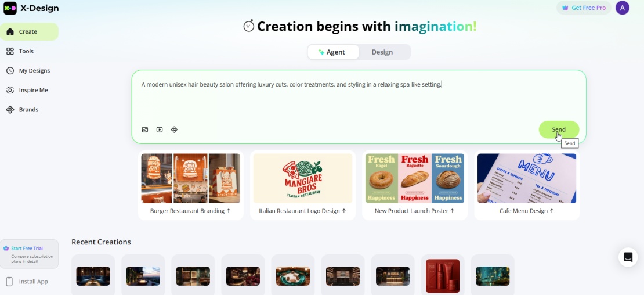Click the video icon in prompt box

[x=160, y=130]
